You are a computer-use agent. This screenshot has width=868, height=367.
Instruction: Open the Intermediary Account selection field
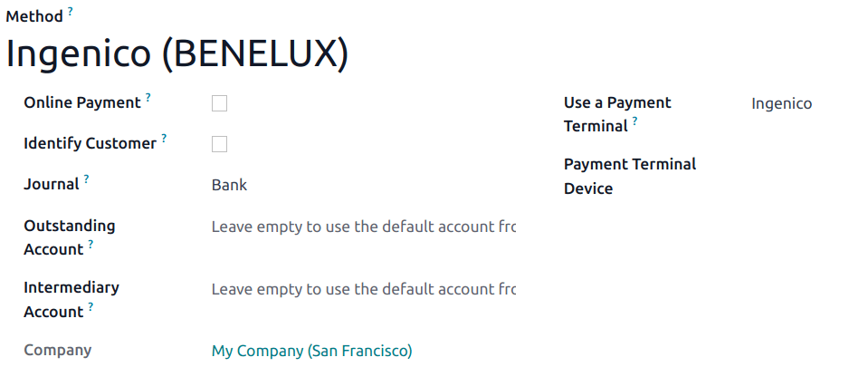click(362, 289)
